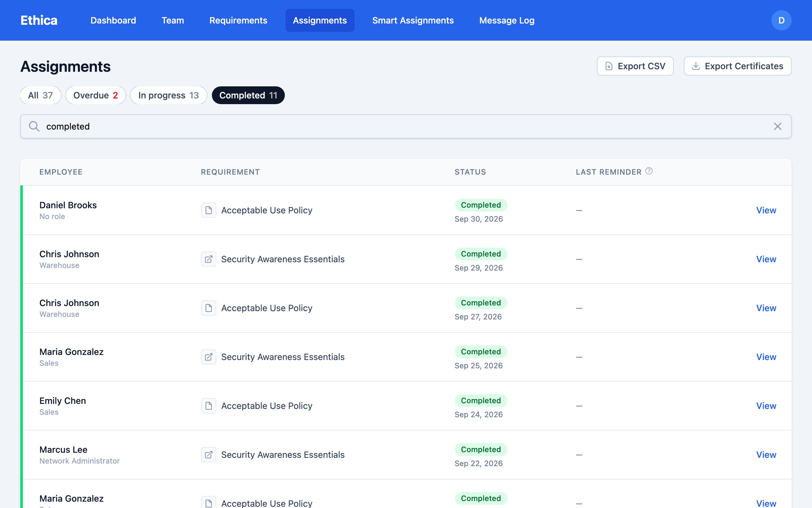Click the Status column header
Viewport: 812px width, 508px height.
(x=470, y=172)
